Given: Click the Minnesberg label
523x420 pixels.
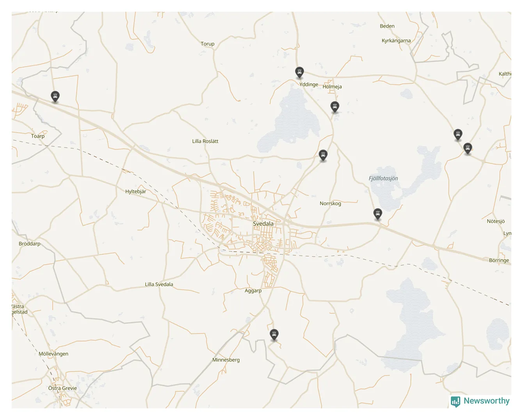Looking at the screenshot, I should point(226,360).
